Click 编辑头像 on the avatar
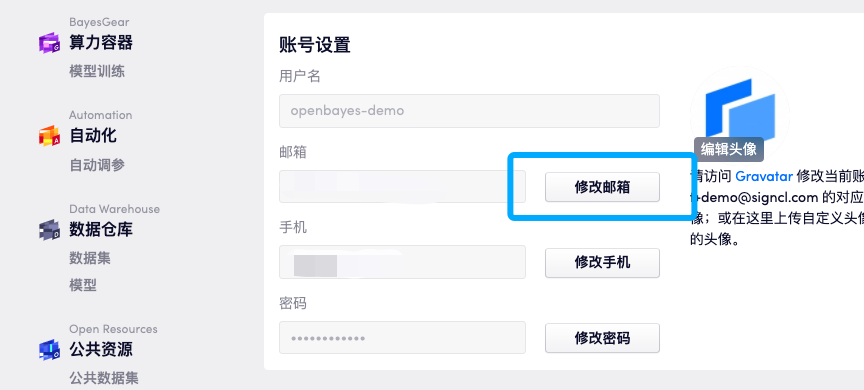 coord(728,149)
